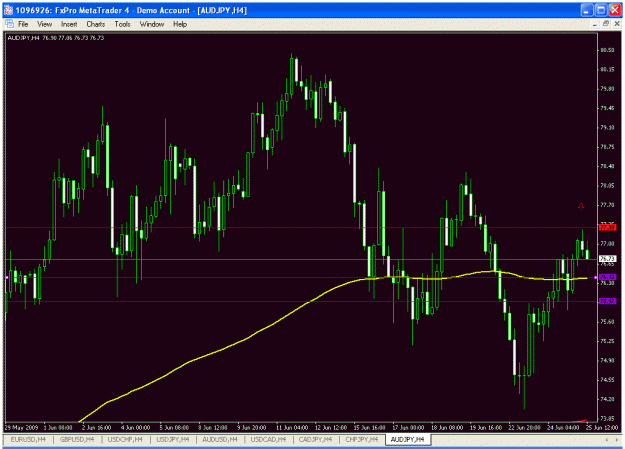Click the 73.85 price scale value
This screenshot has width=625, height=449.
(x=607, y=418)
